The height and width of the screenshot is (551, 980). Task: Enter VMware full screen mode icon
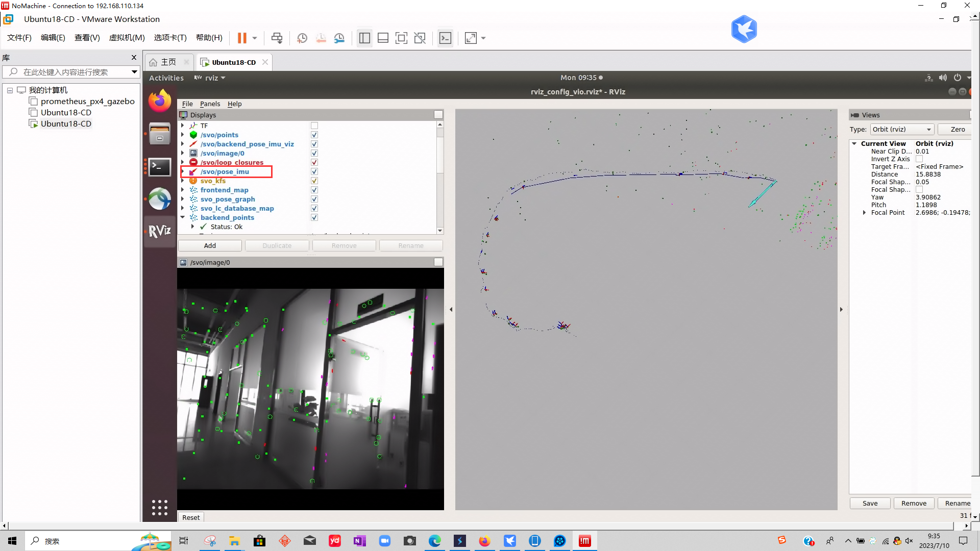point(401,38)
